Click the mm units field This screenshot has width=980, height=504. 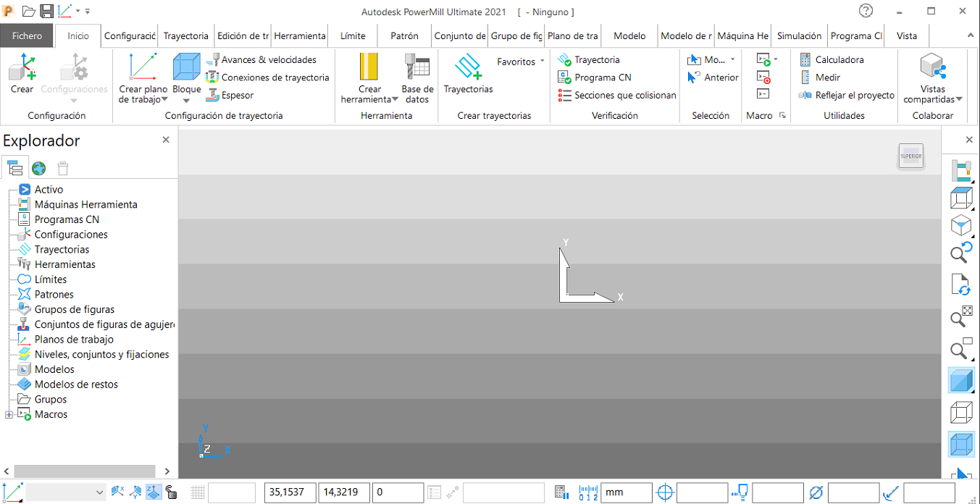(x=627, y=492)
